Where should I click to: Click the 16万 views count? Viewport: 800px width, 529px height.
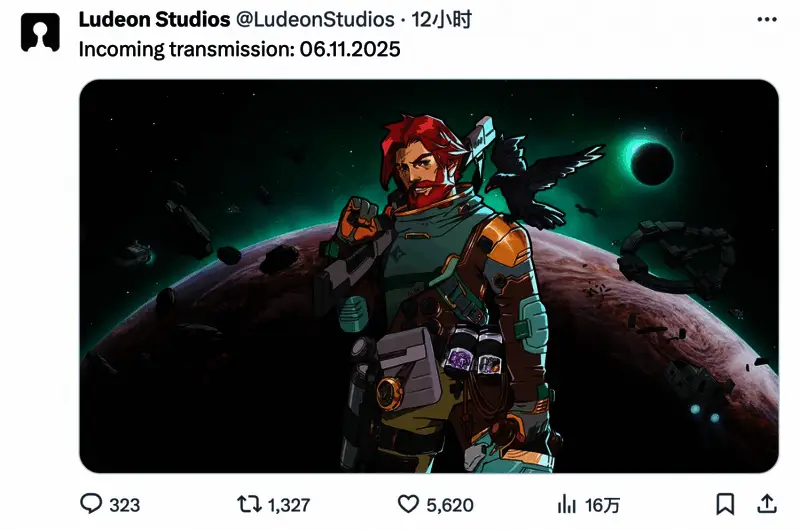tap(604, 505)
